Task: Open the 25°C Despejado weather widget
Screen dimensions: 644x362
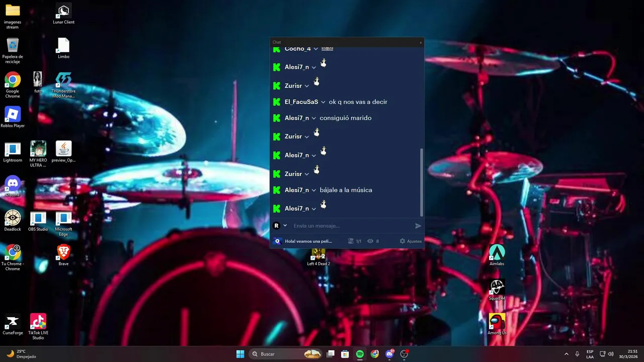Action: 21,354
